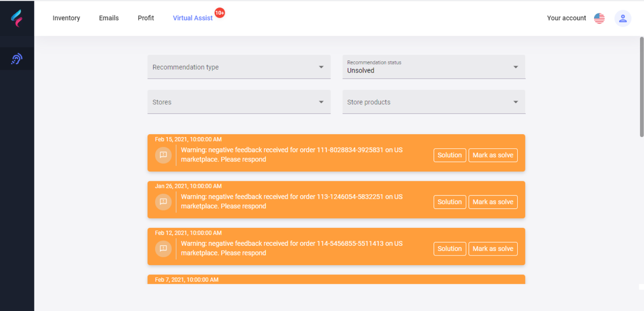This screenshot has height=311, width=644.
Task: Open the Profit tab
Action: click(x=145, y=18)
